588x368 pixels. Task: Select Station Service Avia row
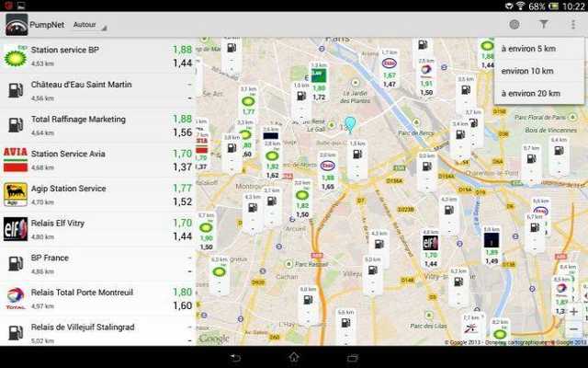[98, 160]
